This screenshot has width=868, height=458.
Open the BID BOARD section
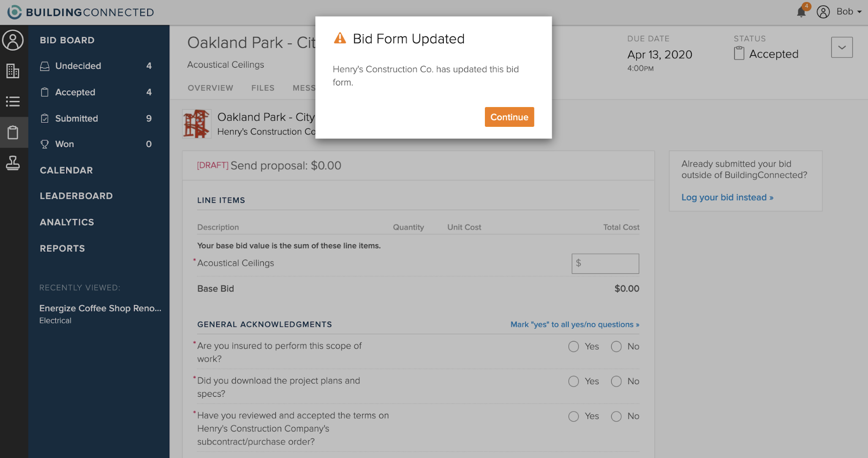pos(67,40)
